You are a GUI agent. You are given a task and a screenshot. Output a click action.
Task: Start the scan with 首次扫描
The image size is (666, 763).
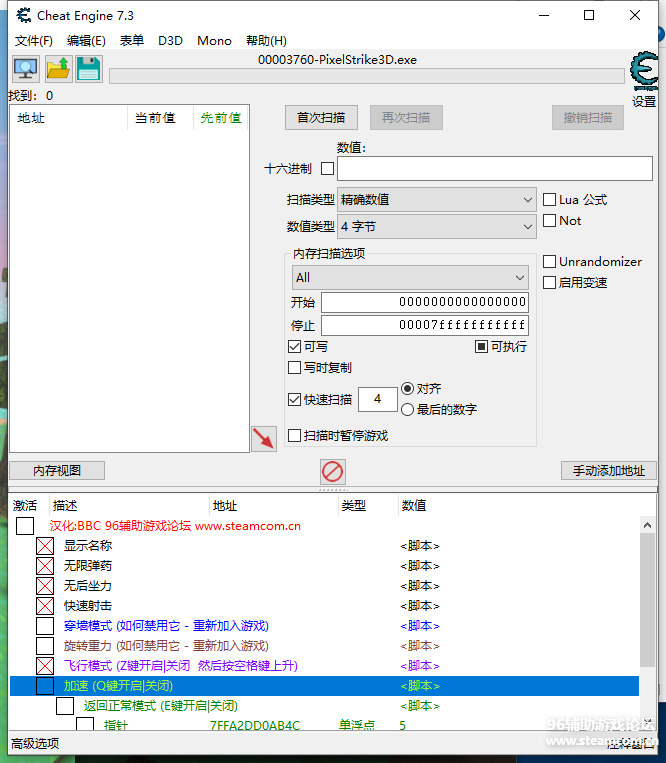pyautogui.click(x=321, y=118)
